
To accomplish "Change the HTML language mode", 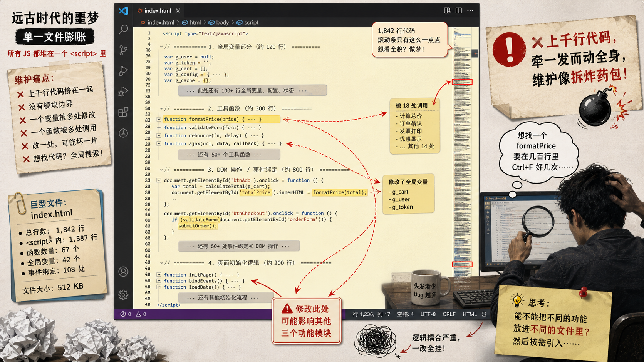I will point(470,314).
